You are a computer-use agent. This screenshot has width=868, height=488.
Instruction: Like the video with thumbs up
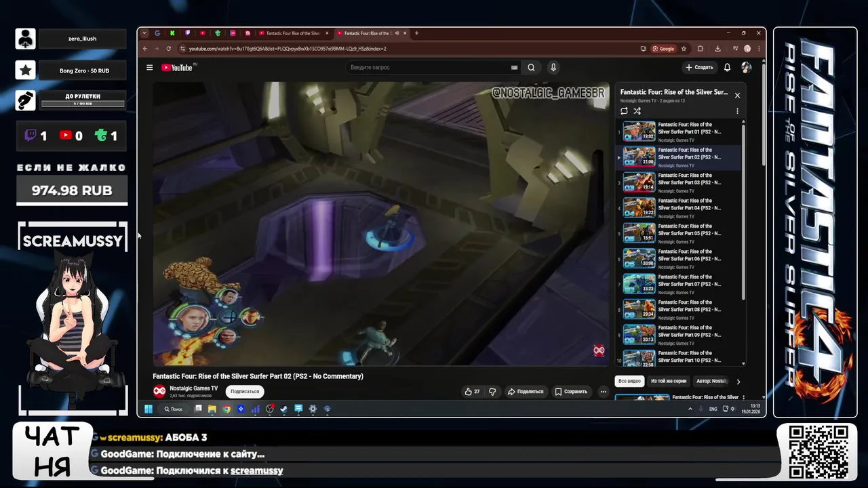[x=472, y=391]
